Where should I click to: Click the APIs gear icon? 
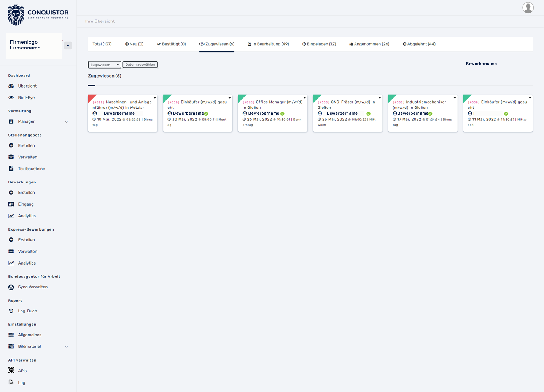pyautogui.click(x=11, y=370)
